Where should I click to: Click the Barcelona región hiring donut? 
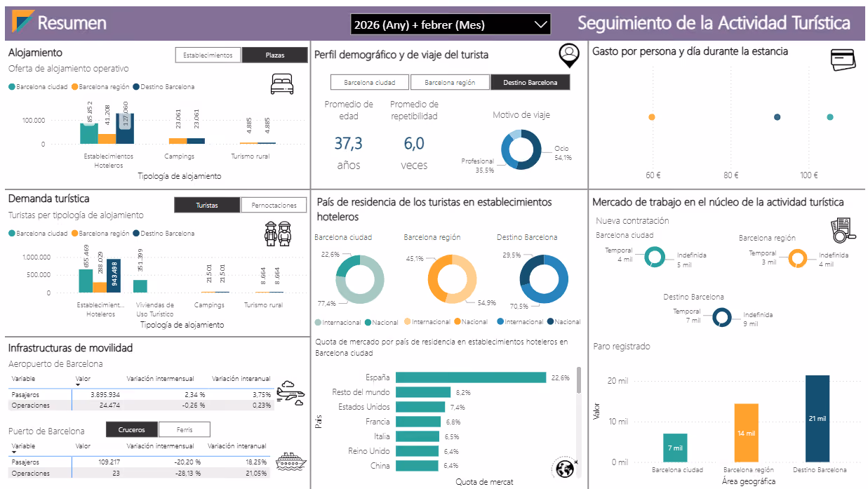click(798, 259)
